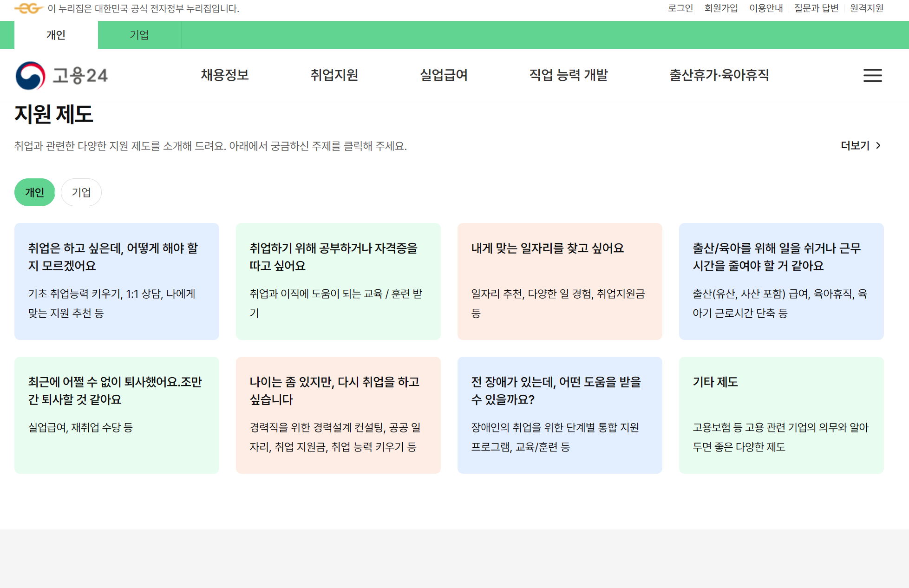The height and width of the screenshot is (588, 909).
Task: Open the 기타 제도 card
Action: point(781,415)
